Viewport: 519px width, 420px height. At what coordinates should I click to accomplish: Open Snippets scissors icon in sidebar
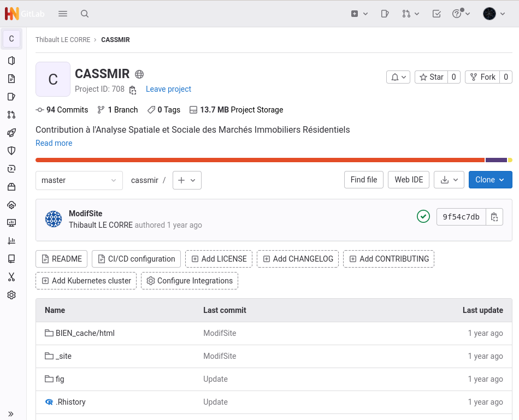tap(11, 277)
